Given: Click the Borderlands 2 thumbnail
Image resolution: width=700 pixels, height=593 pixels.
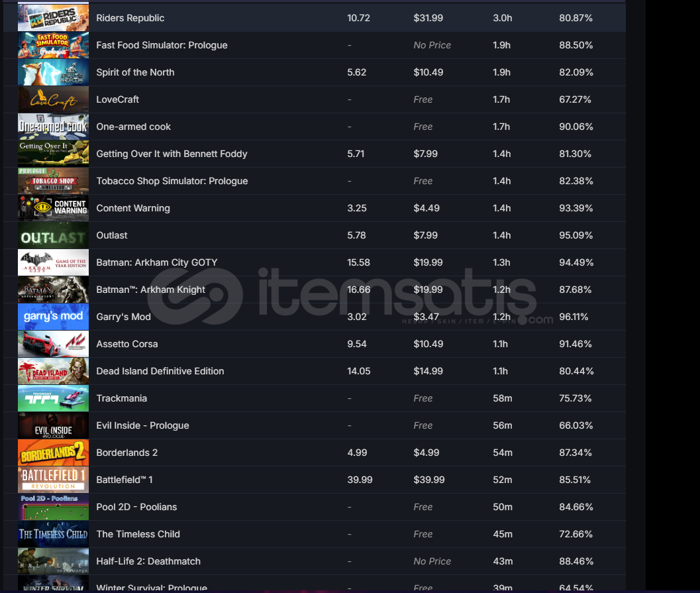Looking at the screenshot, I should tap(53, 453).
